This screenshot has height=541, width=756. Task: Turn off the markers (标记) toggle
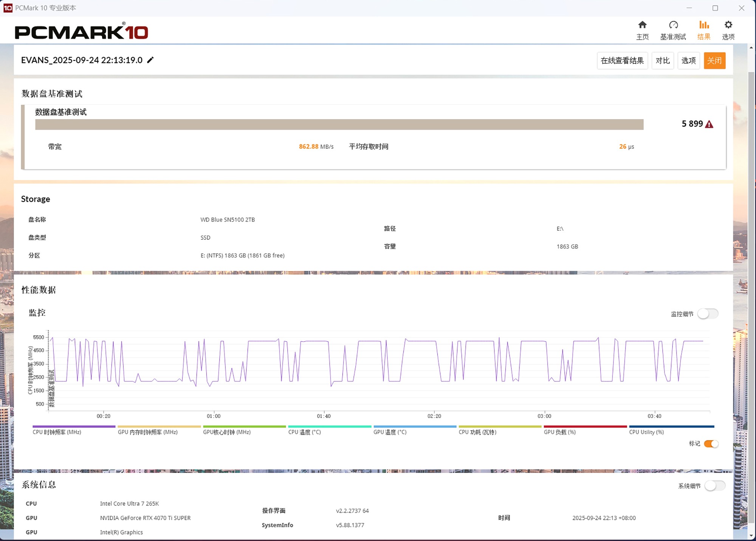pos(711,444)
